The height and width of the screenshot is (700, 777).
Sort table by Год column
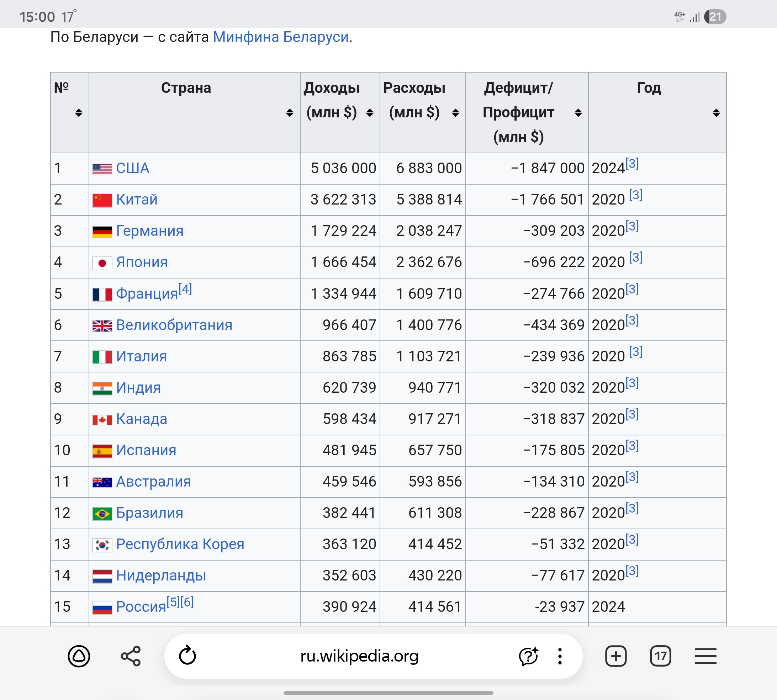pyautogui.click(x=716, y=113)
